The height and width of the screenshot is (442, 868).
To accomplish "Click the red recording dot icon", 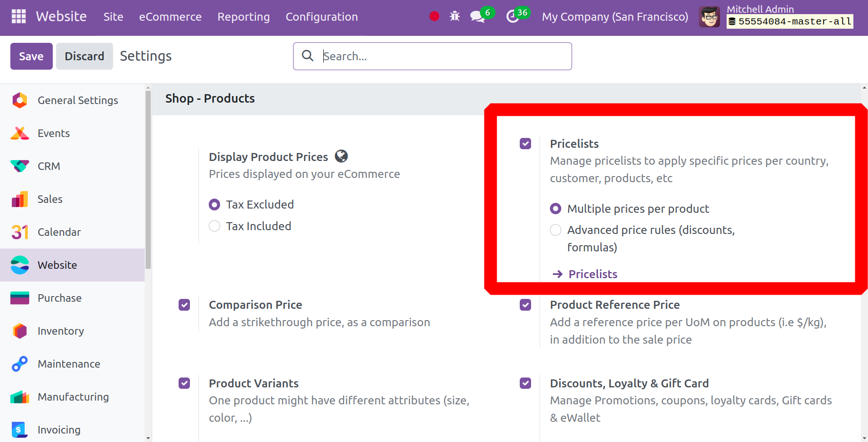I will point(434,16).
